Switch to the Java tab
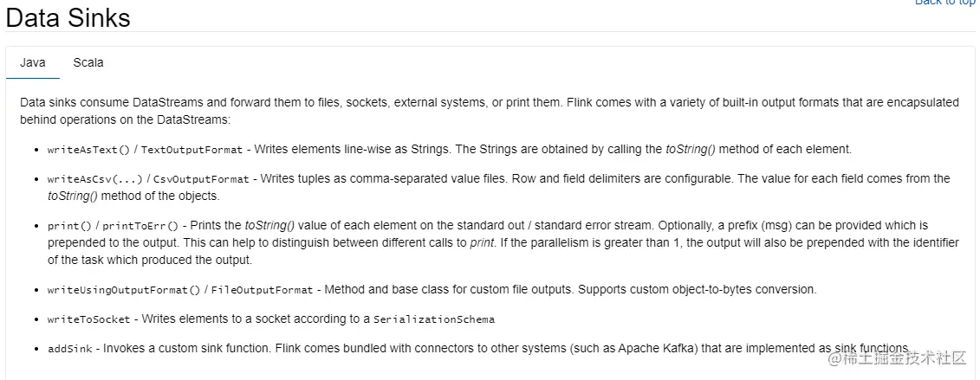The image size is (980, 380). pyautogui.click(x=33, y=63)
